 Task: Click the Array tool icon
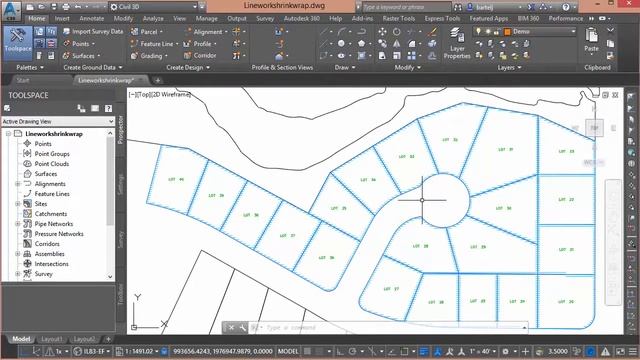click(x=411, y=56)
